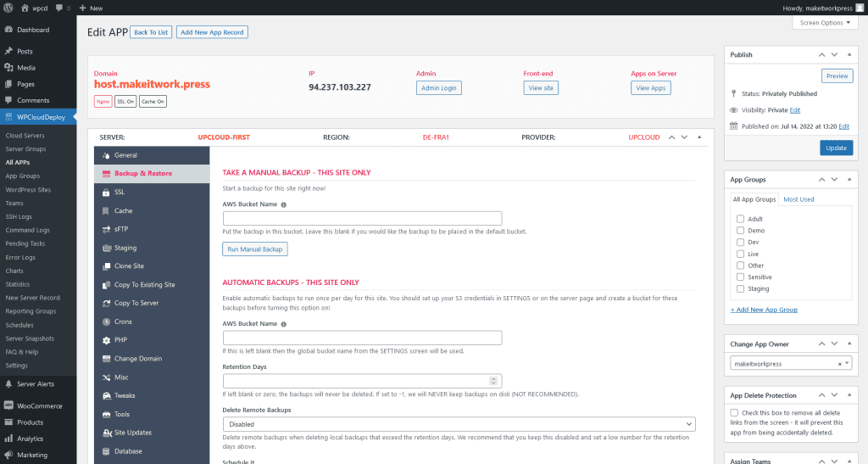The image size is (868, 464).
Task: Check the Other app group checkbox
Action: 740,266
